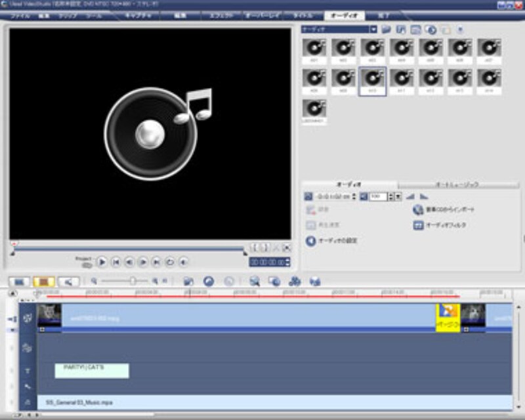Toggle repeat playback button
The width and height of the screenshot is (525, 420).
pyautogui.click(x=170, y=262)
